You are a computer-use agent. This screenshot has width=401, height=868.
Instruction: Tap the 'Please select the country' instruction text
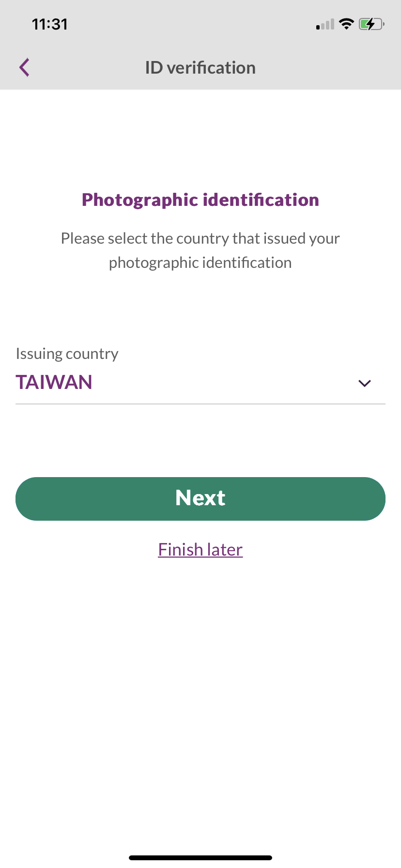[x=200, y=238]
